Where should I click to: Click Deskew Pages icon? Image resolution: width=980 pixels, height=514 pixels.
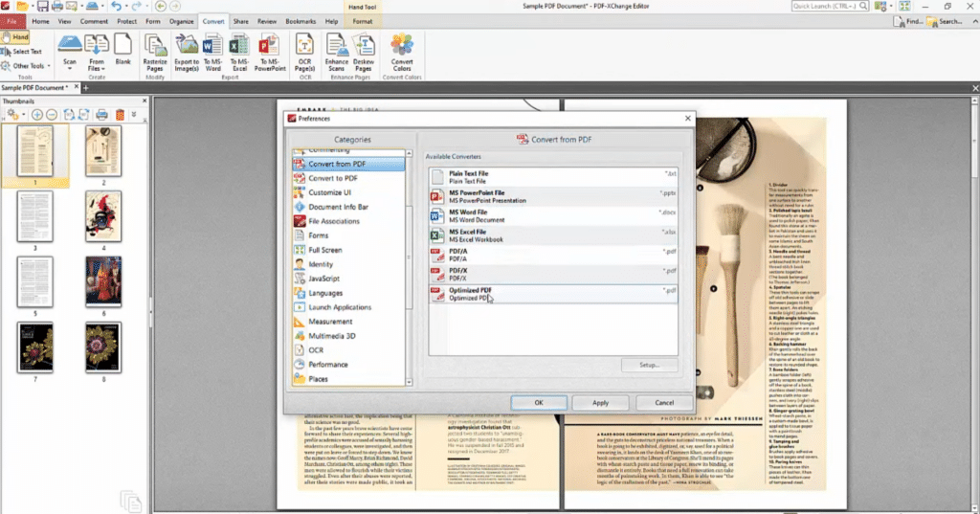coord(363,53)
